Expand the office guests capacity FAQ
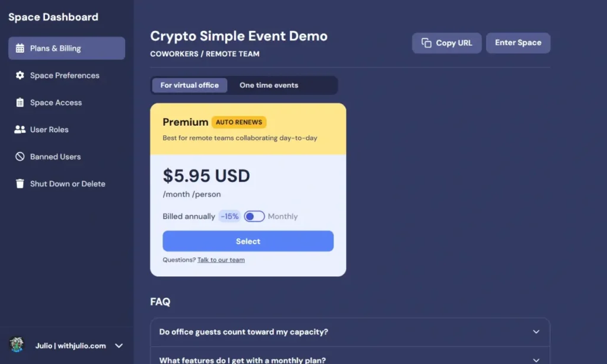This screenshot has width=607, height=364. click(x=350, y=332)
